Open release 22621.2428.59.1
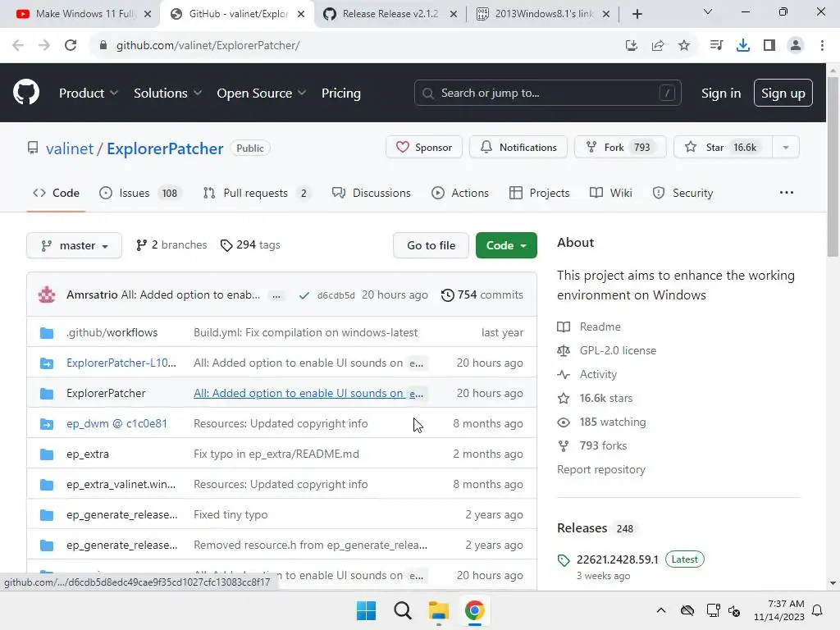Viewport: 840px width, 630px height. [617, 559]
